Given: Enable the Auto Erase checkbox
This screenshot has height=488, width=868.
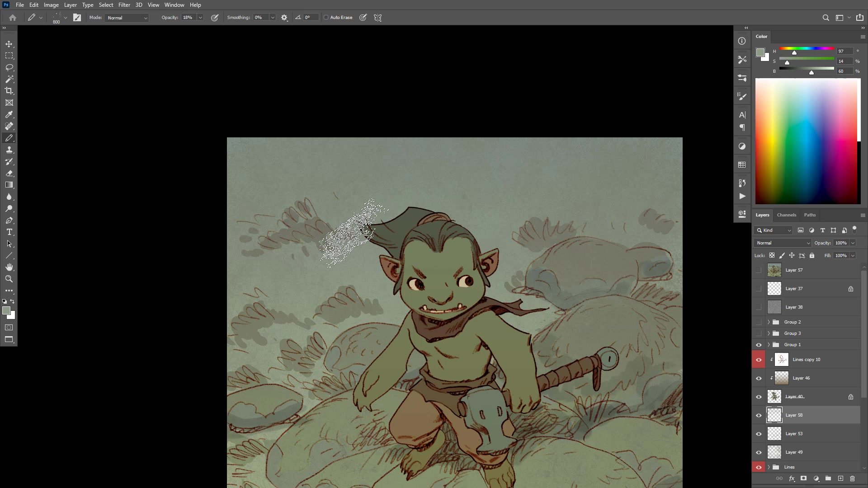Looking at the screenshot, I should coord(326,18).
